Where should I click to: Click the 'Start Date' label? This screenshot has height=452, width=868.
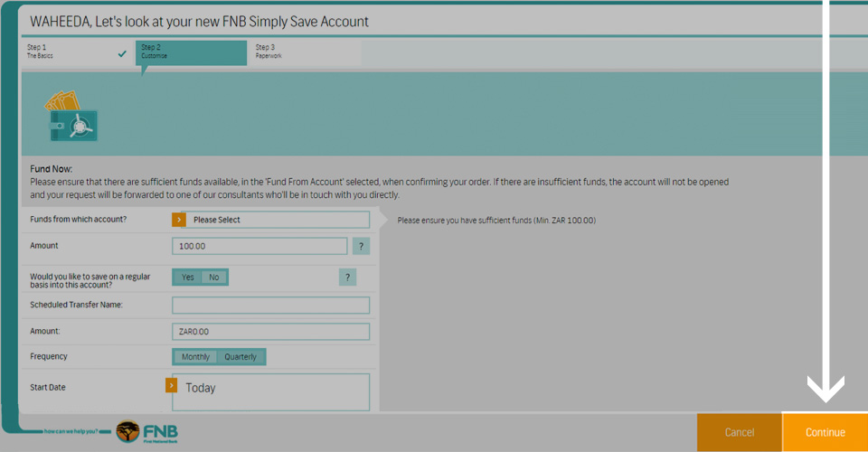(48, 387)
